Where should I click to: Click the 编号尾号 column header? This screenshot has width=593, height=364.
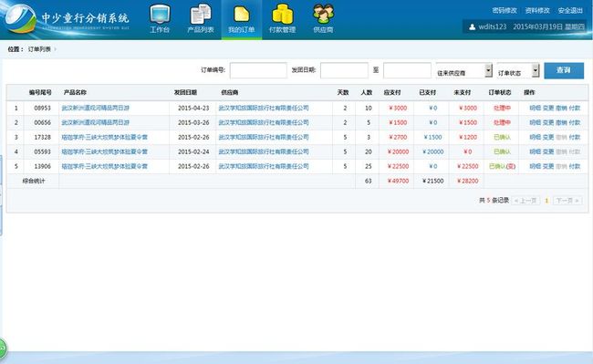(40, 92)
